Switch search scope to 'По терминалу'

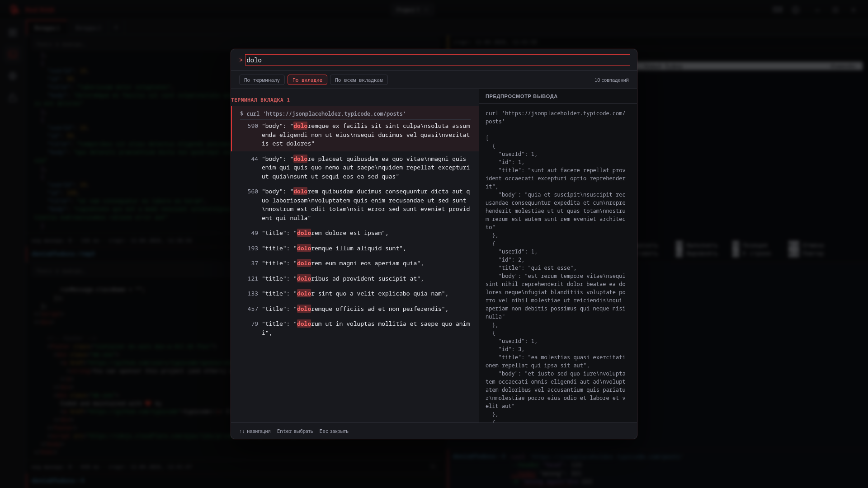click(x=262, y=80)
